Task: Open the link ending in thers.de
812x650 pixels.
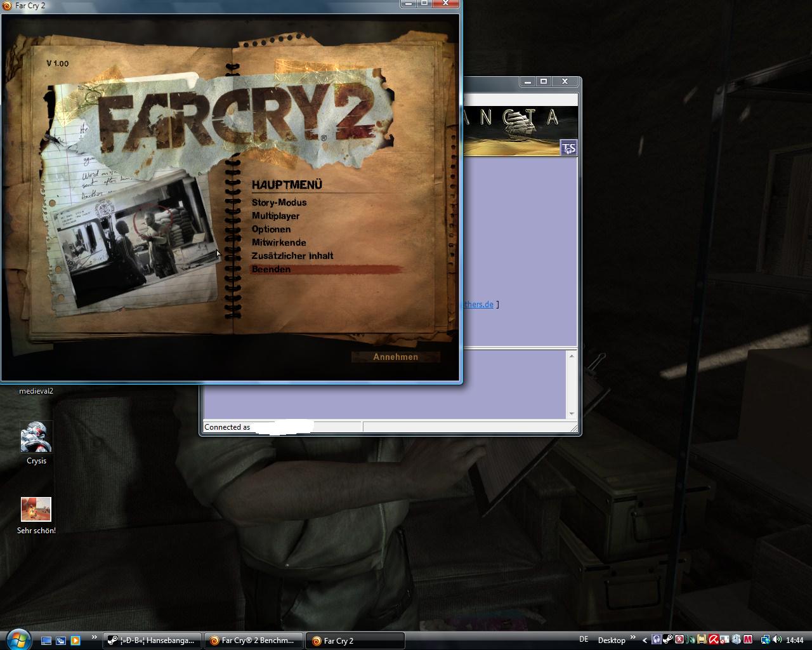Action: point(478,304)
